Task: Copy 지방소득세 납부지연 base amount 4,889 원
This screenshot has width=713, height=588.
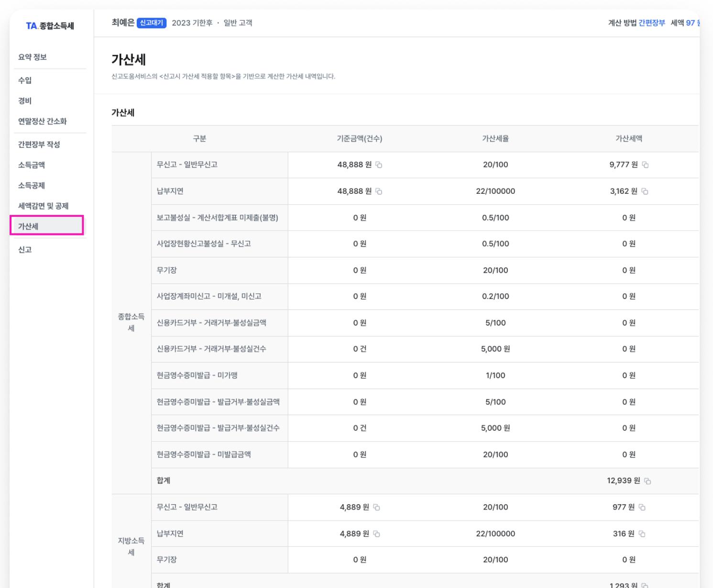Action: click(x=376, y=533)
